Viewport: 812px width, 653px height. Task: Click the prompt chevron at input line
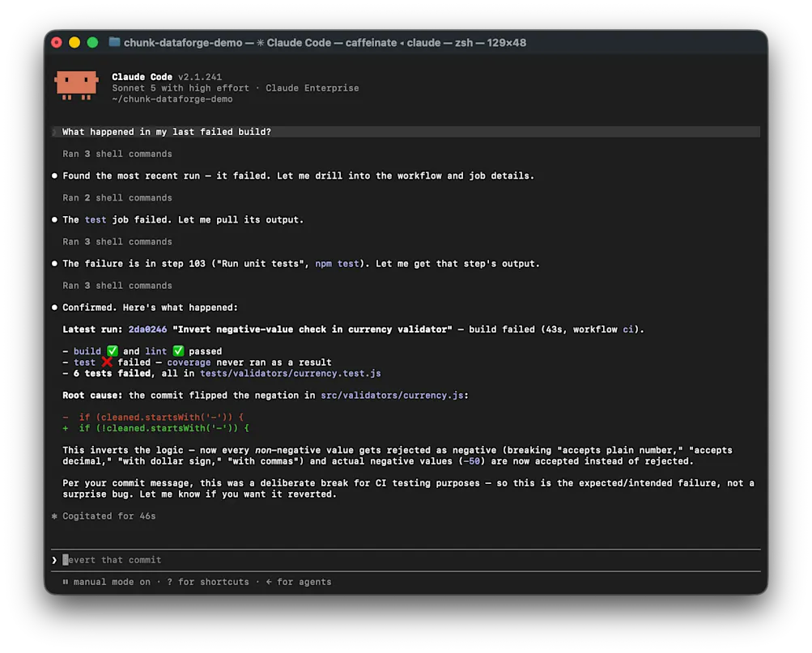click(x=54, y=560)
